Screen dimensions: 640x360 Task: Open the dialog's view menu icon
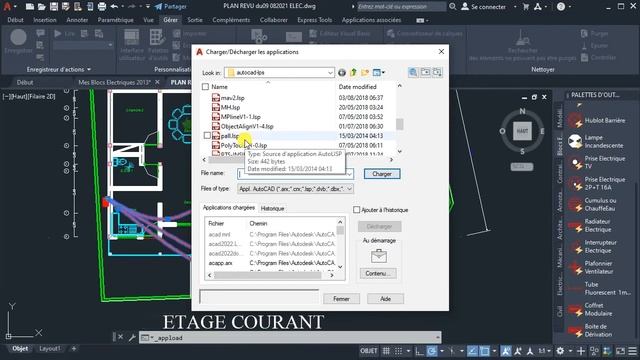[378, 73]
